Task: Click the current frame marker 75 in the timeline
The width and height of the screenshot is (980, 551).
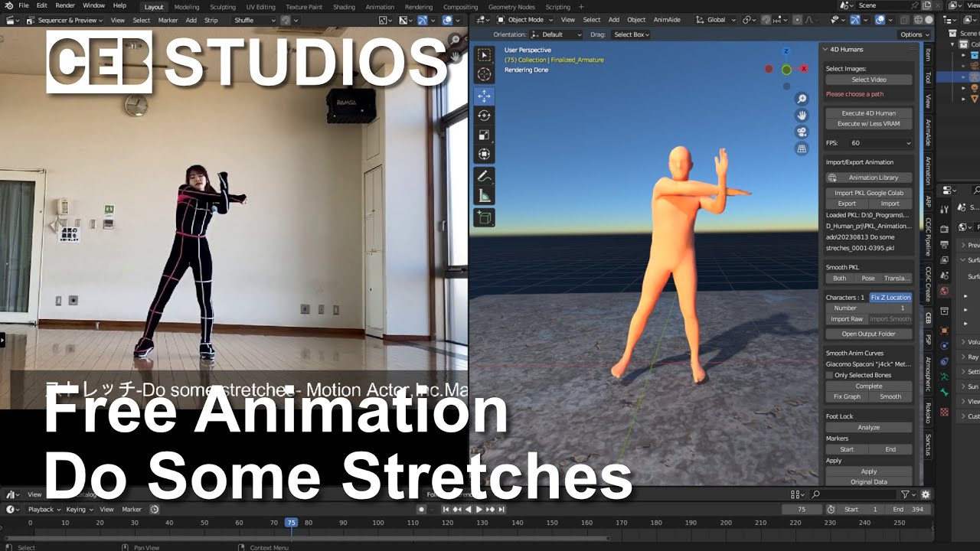Action: 291,523
